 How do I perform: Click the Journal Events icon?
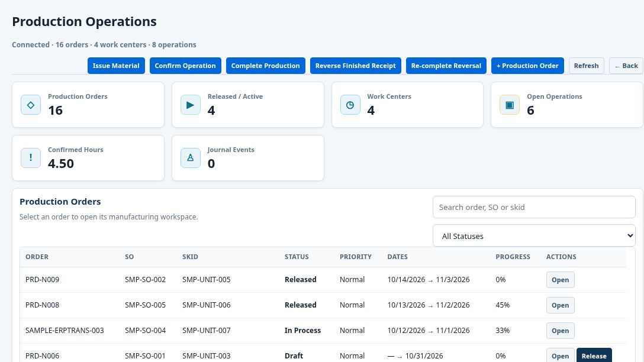[x=190, y=158]
